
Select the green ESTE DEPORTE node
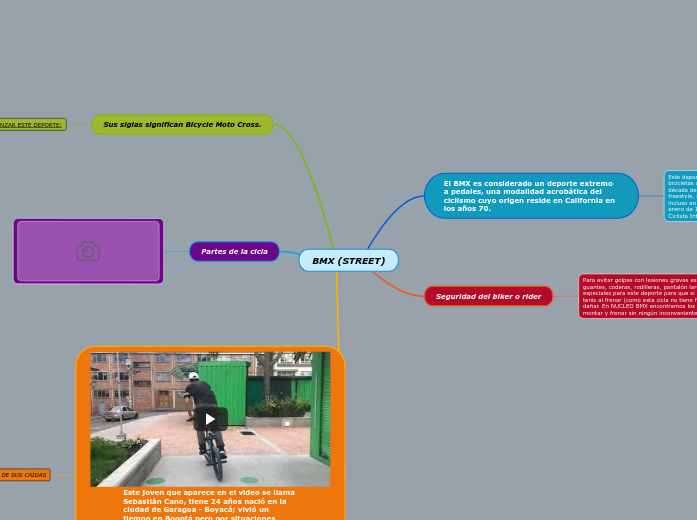point(33,125)
